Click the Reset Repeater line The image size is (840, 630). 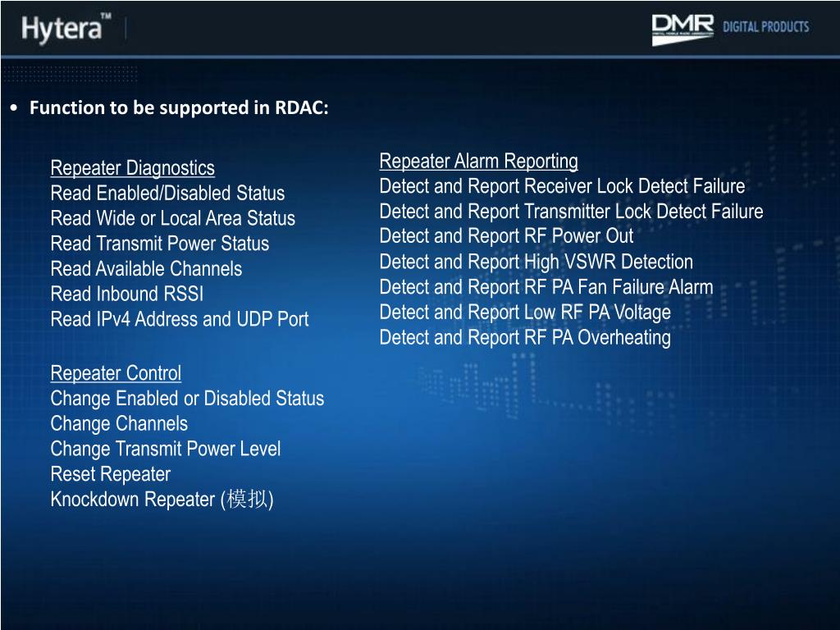click(110, 474)
